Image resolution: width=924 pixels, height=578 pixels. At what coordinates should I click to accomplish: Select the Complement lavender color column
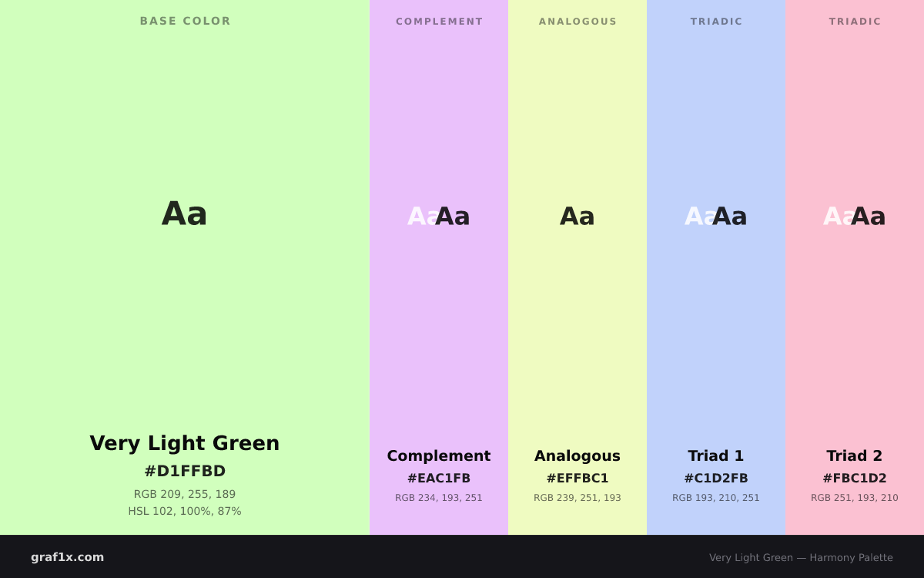(439, 267)
